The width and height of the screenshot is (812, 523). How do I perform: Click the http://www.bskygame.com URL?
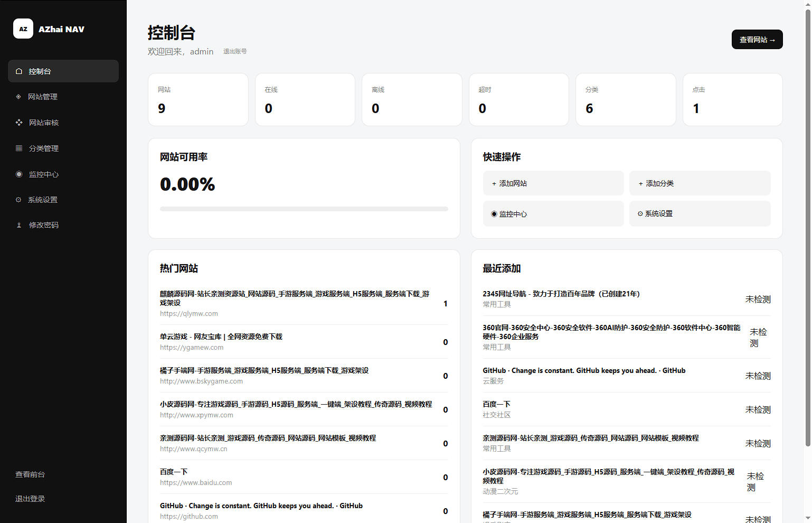tap(202, 381)
